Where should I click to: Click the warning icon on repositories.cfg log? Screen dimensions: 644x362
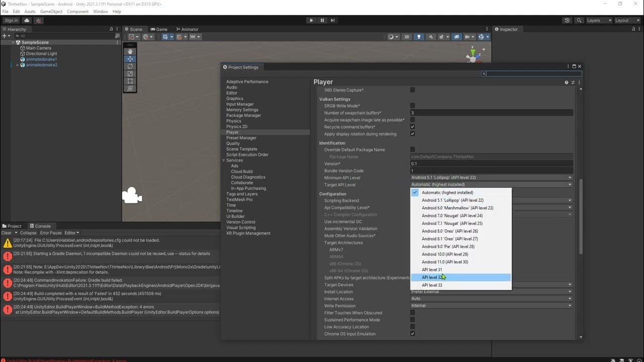tap(7, 243)
